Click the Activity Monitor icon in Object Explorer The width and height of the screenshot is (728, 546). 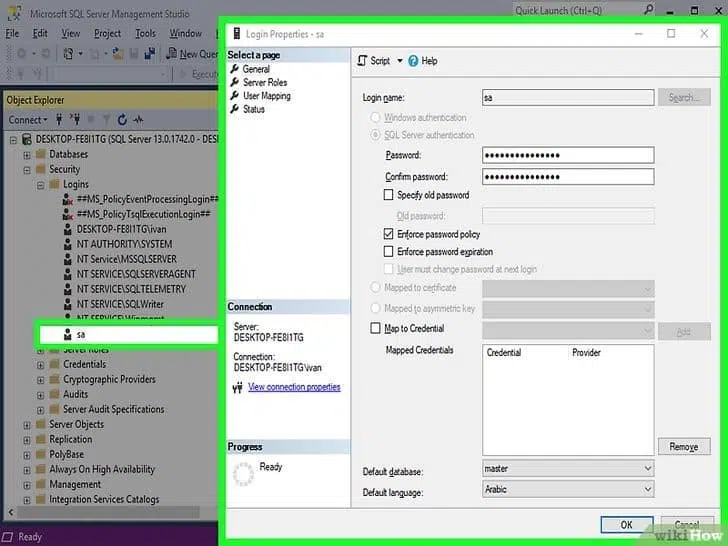138,120
